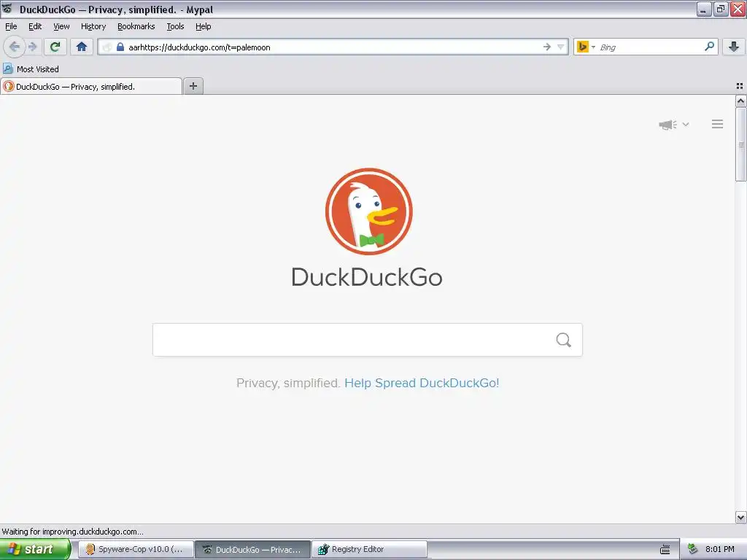Image resolution: width=747 pixels, height=560 pixels.
Task: Follow the Help Spread DuckDuckGo link
Action: pos(422,383)
